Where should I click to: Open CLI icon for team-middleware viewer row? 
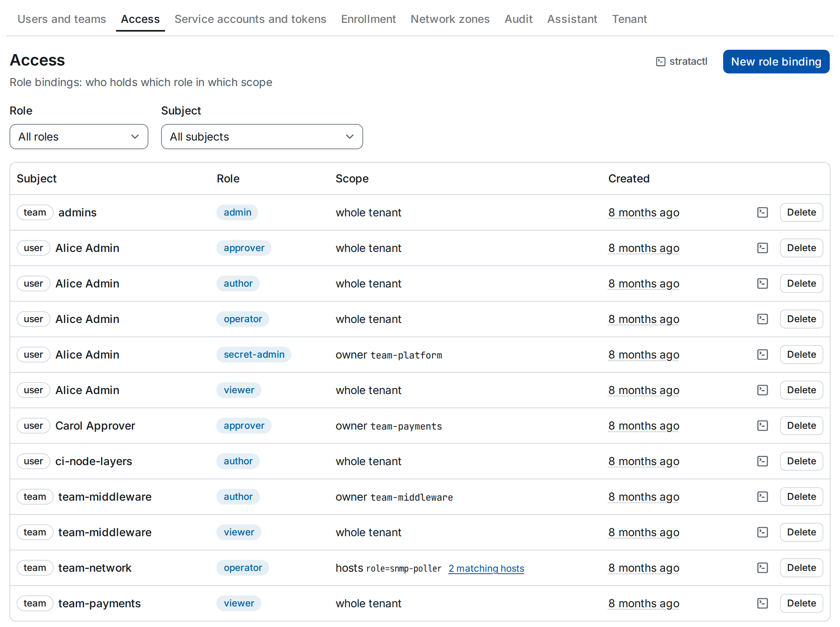(762, 532)
